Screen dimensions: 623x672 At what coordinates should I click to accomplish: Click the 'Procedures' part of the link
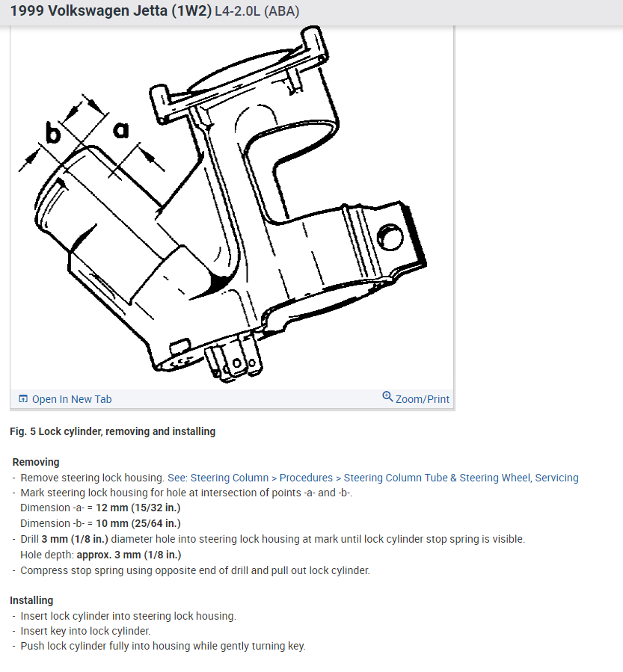306,478
